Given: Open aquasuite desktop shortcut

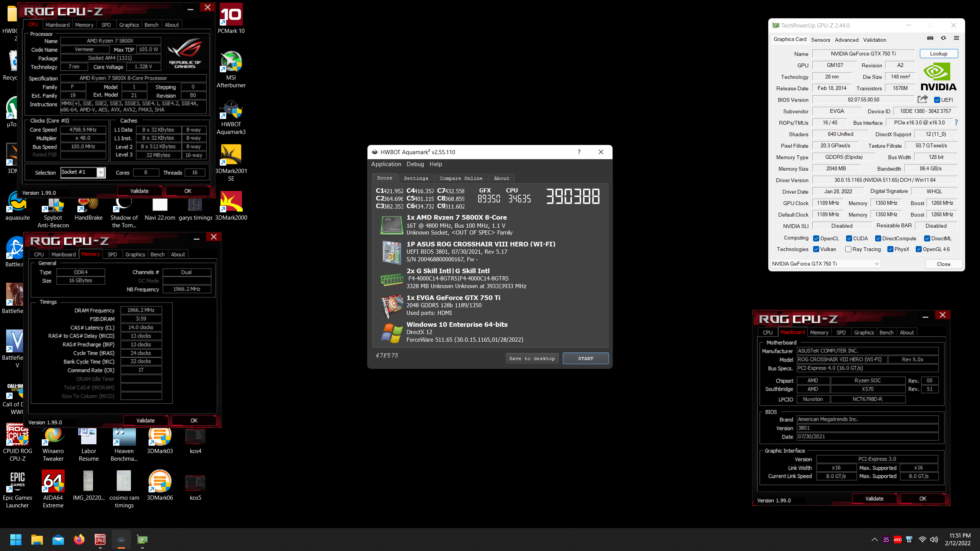Looking at the screenshot, I should click(x=17, y=206).
